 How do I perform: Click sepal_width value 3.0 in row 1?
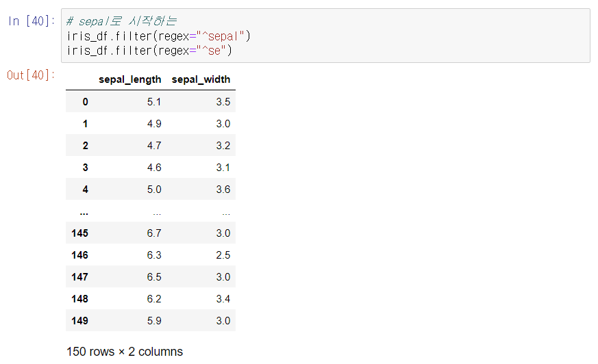click(x=223, y=124)
